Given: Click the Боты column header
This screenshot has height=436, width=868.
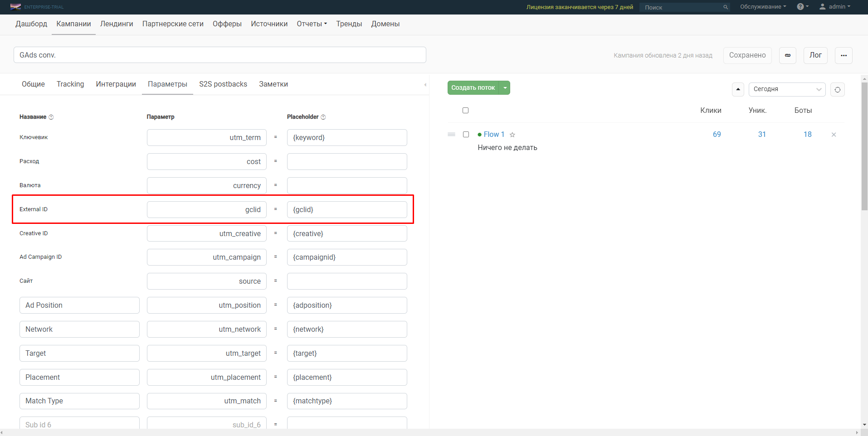Looking at the screenshot, I should pyautogui.click(x=803, y=111).
